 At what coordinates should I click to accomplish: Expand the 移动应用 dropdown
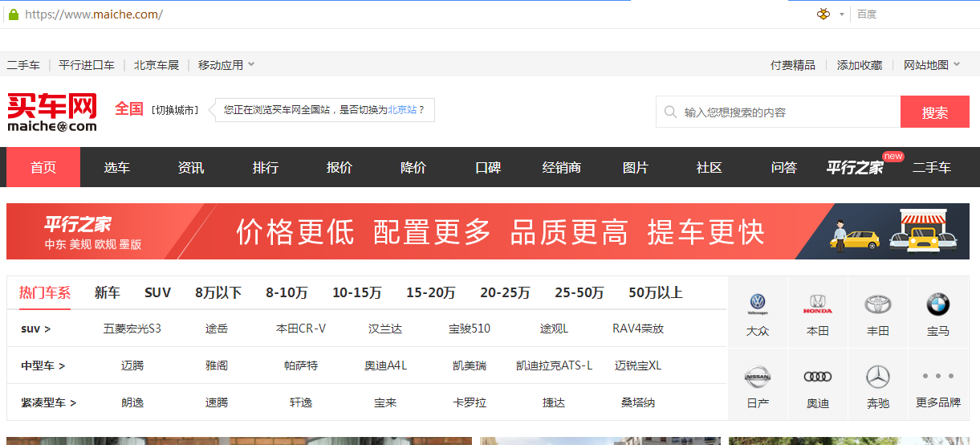226,65
